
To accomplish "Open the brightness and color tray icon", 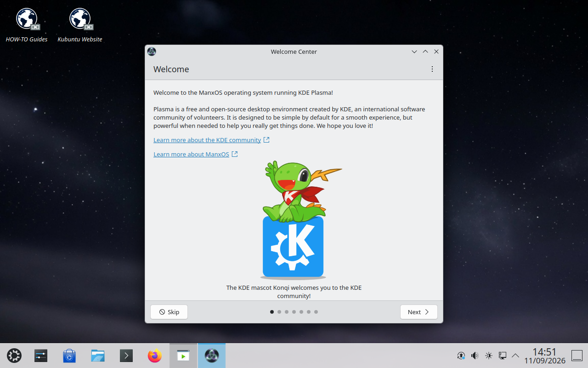I will (489, 356).
